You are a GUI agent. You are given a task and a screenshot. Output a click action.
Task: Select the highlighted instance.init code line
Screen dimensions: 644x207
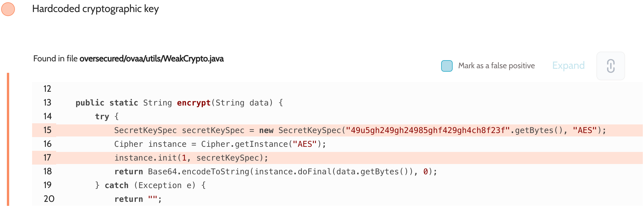tap(191, 158)
